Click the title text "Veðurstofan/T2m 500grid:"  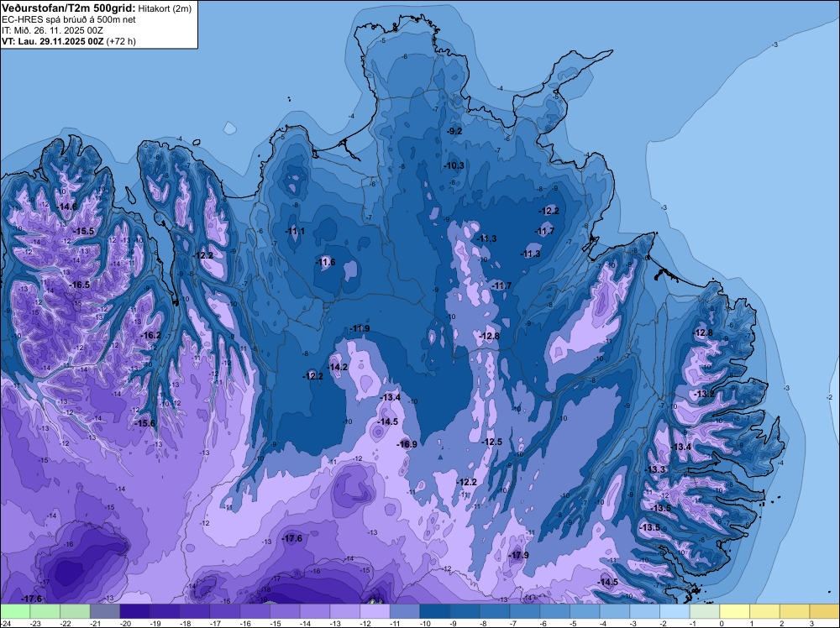69,8
